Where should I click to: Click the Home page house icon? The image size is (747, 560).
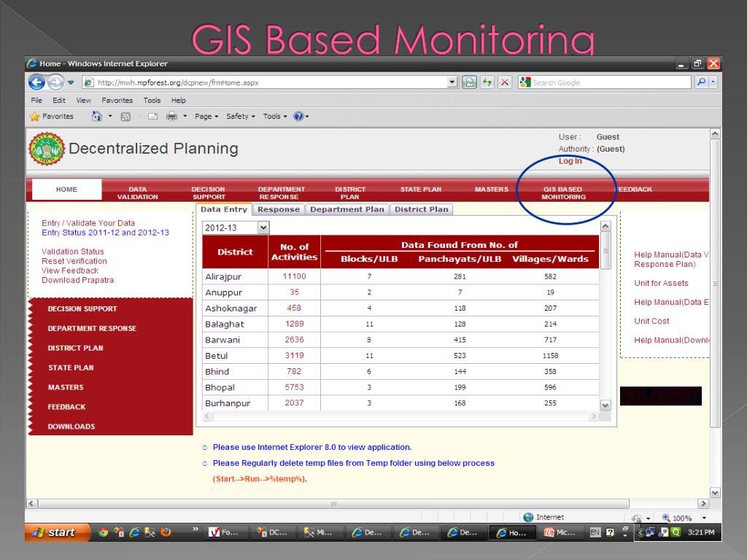coord(97,116)
